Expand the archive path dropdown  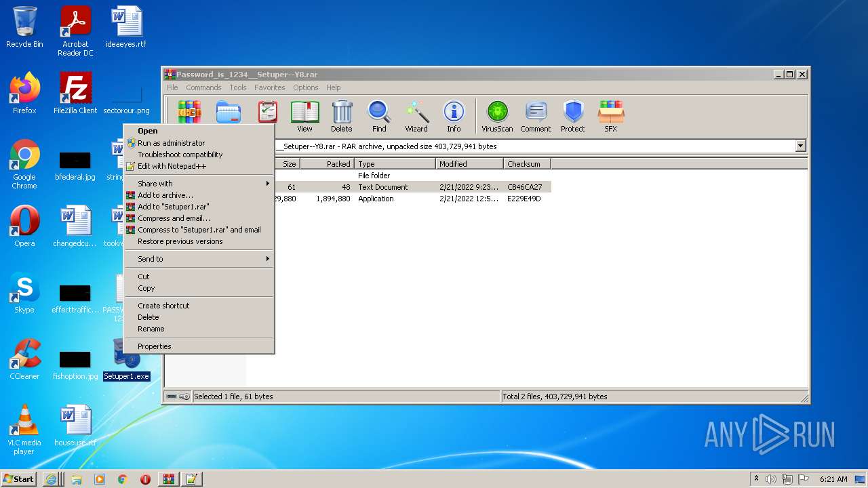click(800, 146)
